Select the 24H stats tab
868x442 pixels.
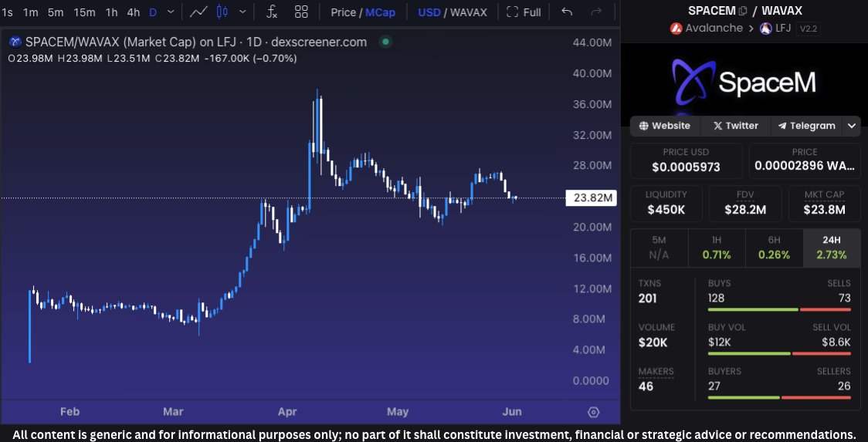tap(832, 248)
